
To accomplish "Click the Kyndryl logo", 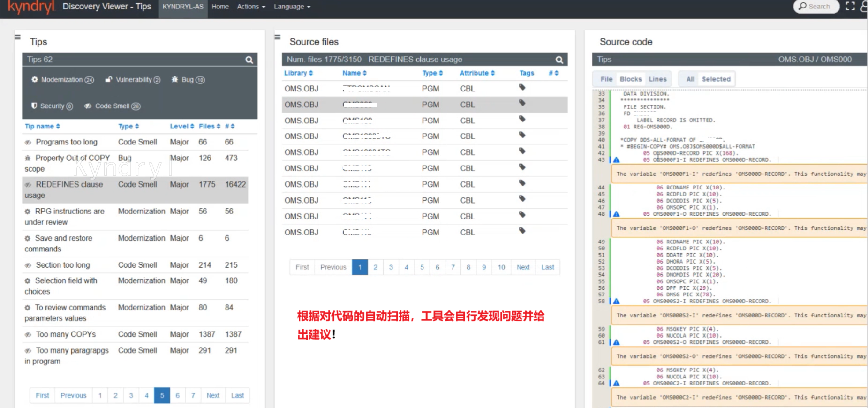I will coord(31,7).
